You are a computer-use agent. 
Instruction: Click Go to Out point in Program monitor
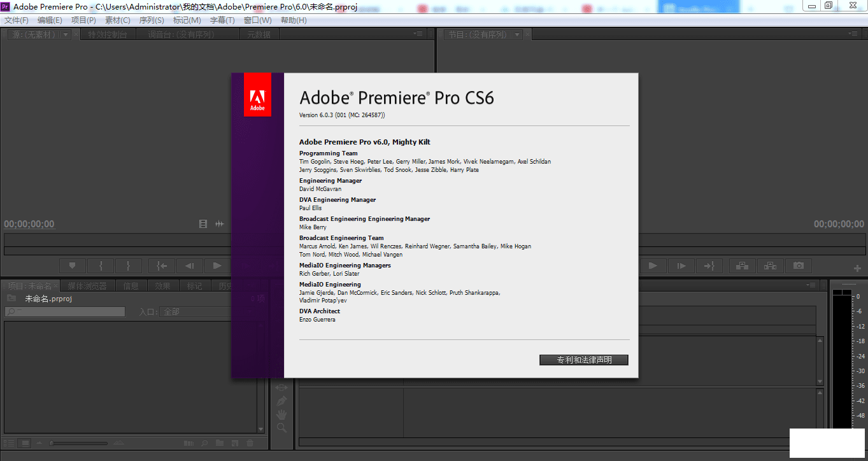tap(709, 266)
